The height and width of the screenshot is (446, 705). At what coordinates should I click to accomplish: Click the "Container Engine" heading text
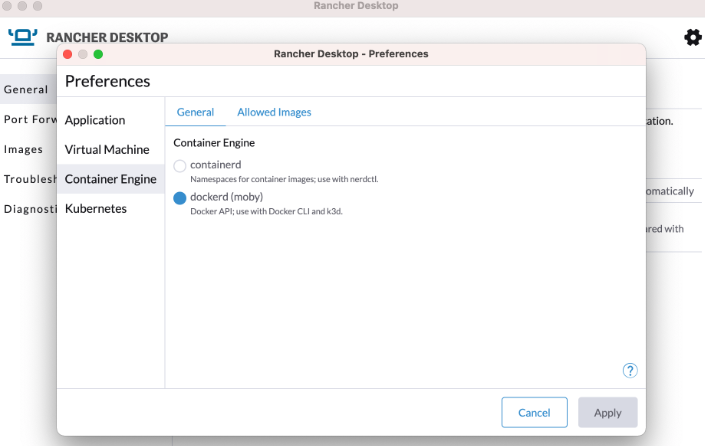[214, 143]
